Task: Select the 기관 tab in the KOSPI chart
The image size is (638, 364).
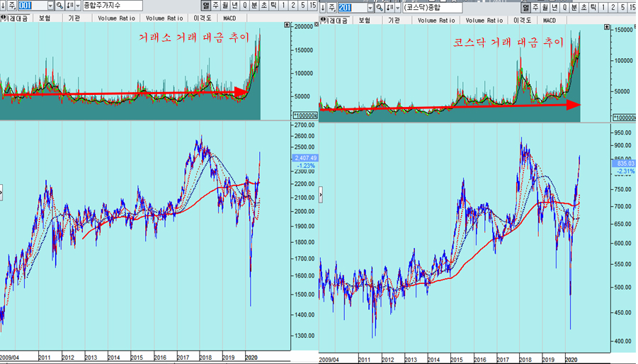Action: point(74,19)
